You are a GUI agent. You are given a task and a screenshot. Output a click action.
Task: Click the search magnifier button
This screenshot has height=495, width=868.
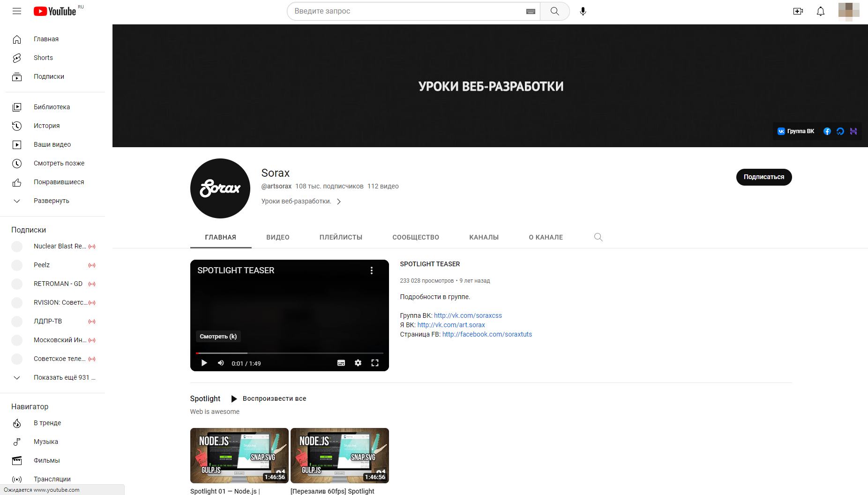tap(555, 11)
